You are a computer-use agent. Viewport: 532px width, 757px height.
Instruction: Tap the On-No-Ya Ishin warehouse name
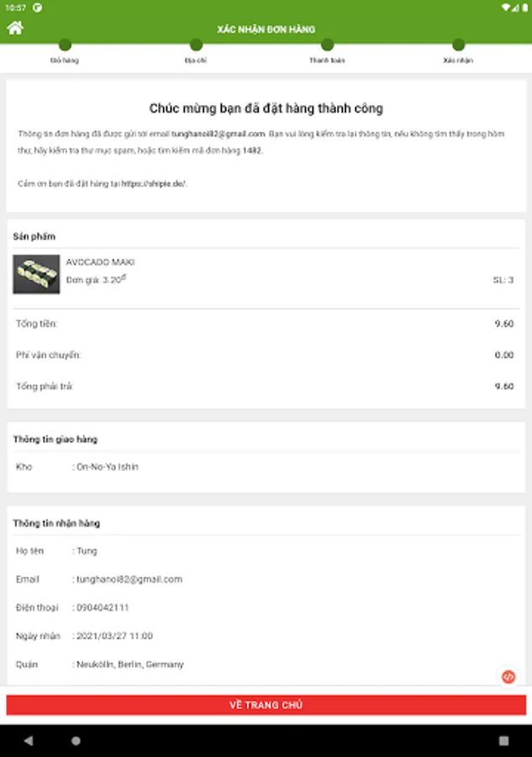click(108, 467)
